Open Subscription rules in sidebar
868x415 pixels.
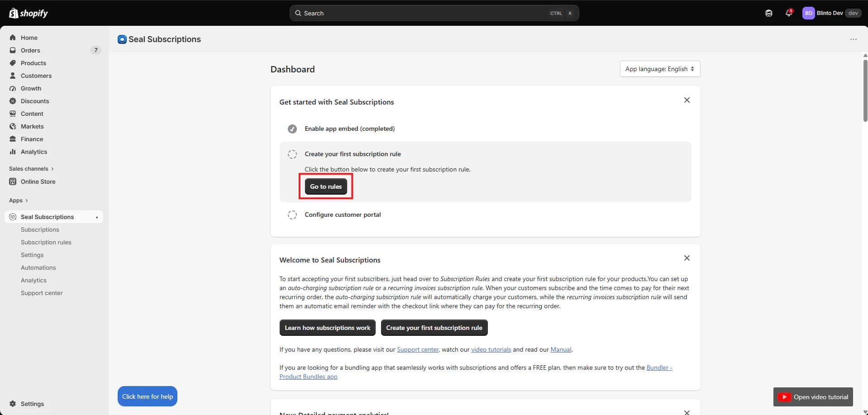point(46,242)
